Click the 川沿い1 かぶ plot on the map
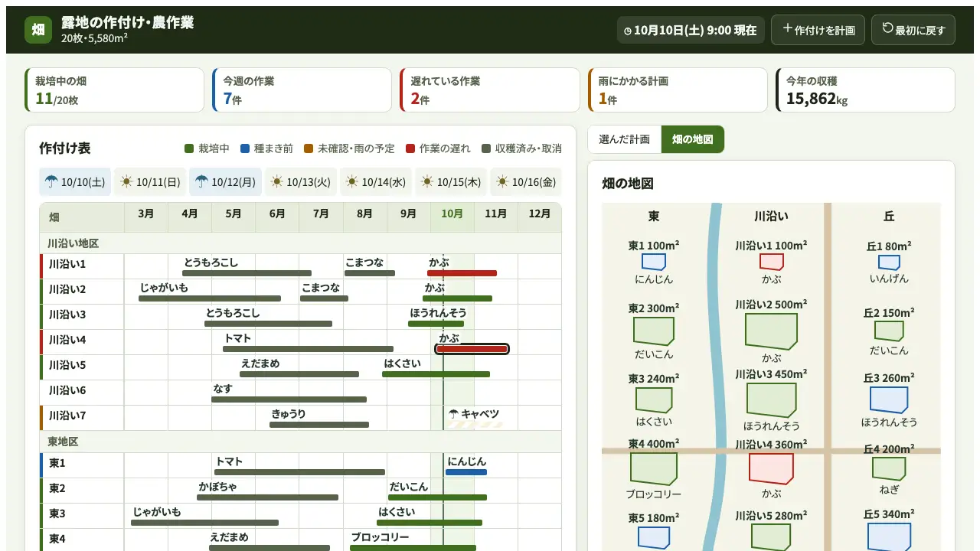Screen dimensions: 980x551 [x=771, y=262]
